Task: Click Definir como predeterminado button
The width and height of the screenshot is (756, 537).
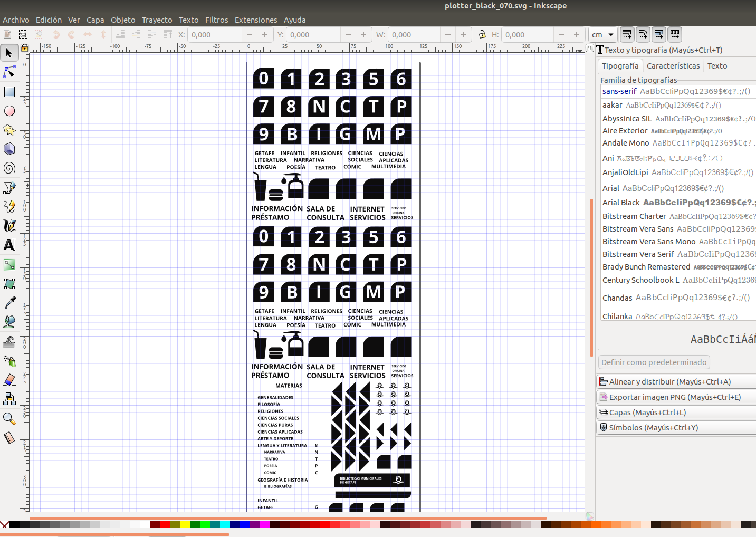Action: 654,362
